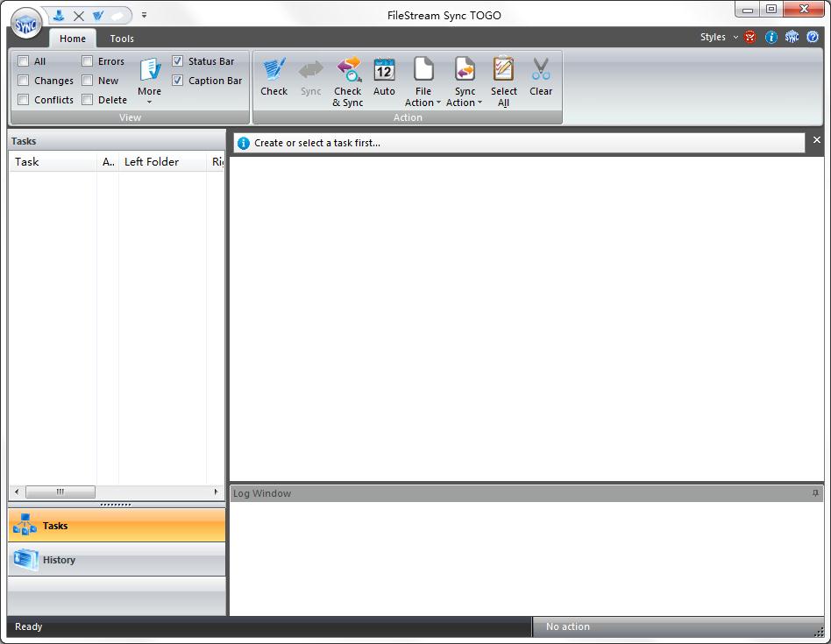831x644 pixels.
Task: Open the quick access toolbar customize arrow
Action: 144,16
